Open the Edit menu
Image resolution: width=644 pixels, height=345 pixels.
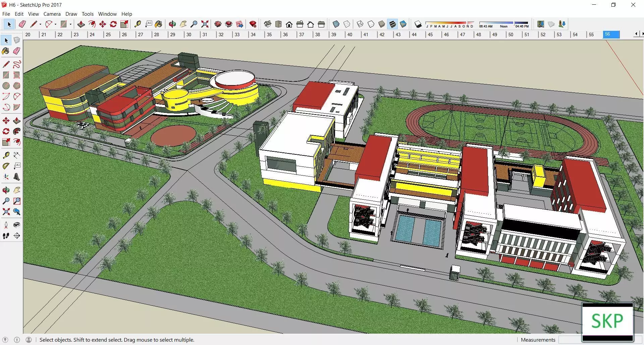(x=19, y=14)
